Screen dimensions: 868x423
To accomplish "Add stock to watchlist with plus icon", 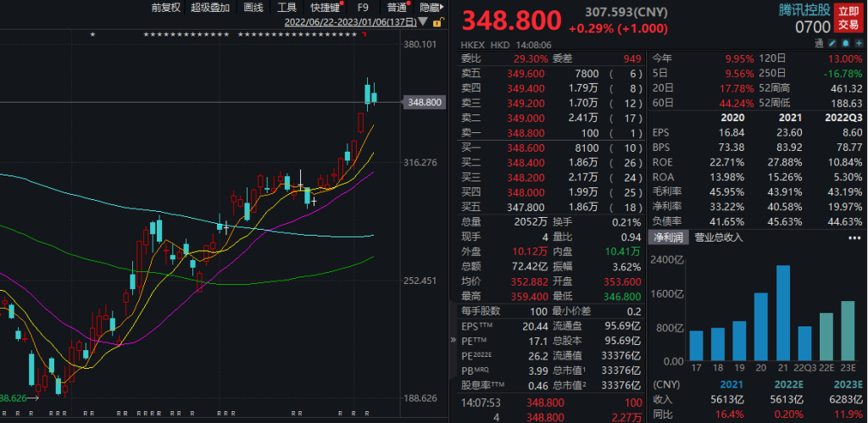I will (860, 43).
